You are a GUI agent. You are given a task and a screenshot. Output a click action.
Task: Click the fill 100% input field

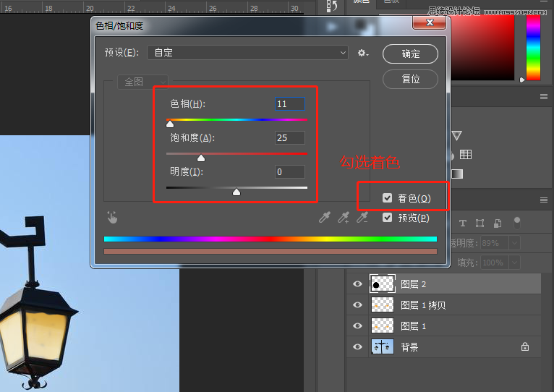pyautogui.click(x=495, y=263)
